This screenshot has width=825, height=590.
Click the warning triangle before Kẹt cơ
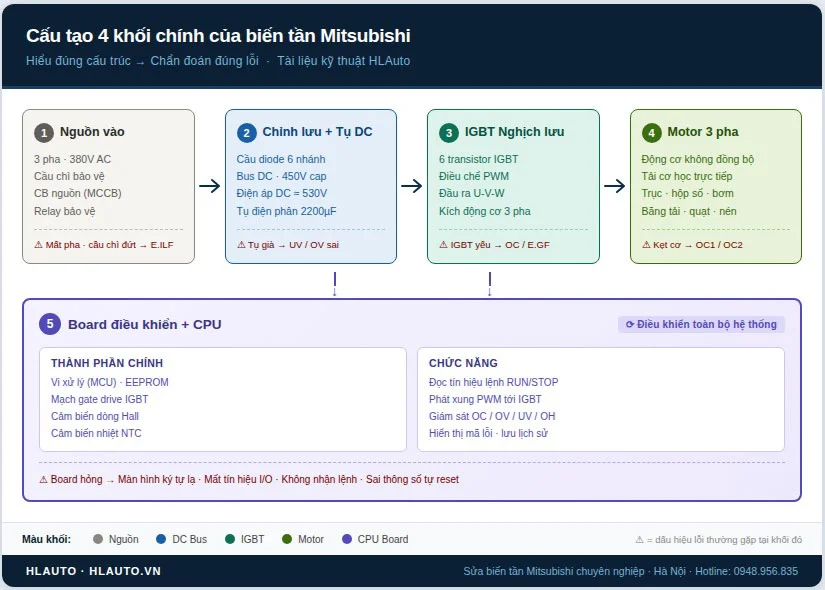click(646, 245)
